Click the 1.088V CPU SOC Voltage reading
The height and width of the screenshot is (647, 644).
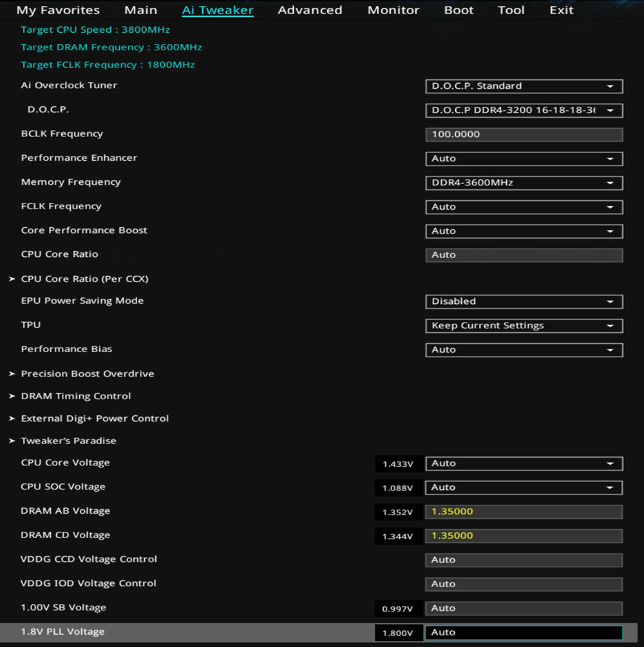398,488
